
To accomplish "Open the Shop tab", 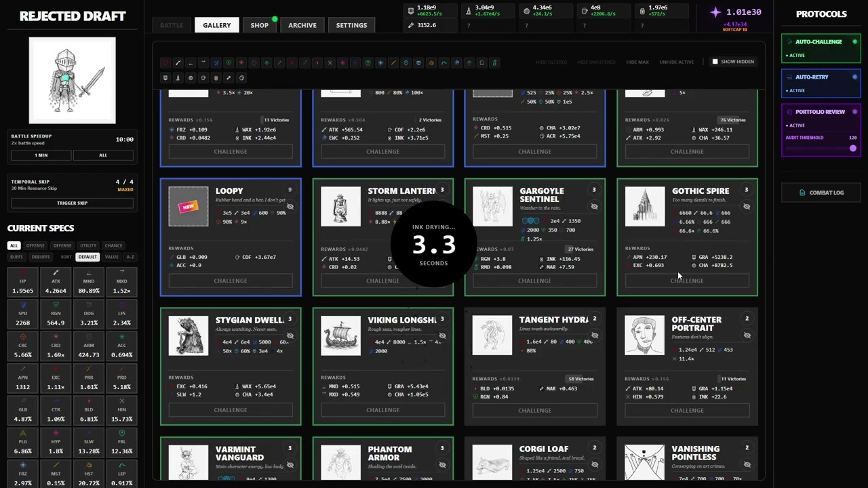I will point(260,25).
